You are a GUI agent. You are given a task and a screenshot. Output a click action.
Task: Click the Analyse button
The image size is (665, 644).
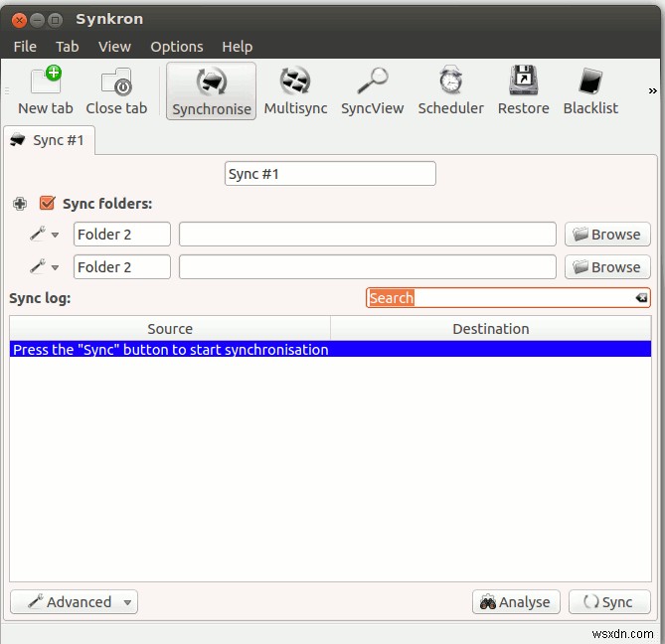[516, 601]
